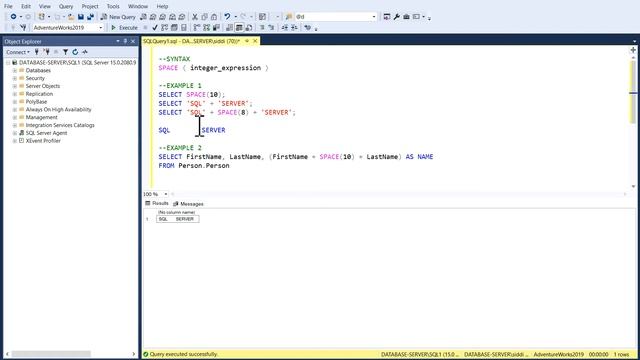Open the Window menu

click(x=138, y=6)
